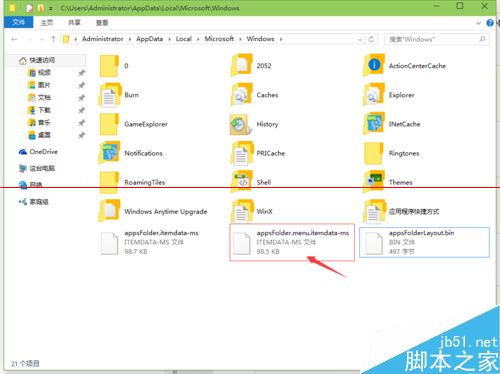Image resolution: width=500 pixels, height=374 pixels.
Task: Click the refresh button beside address bar
Action: 371,39
